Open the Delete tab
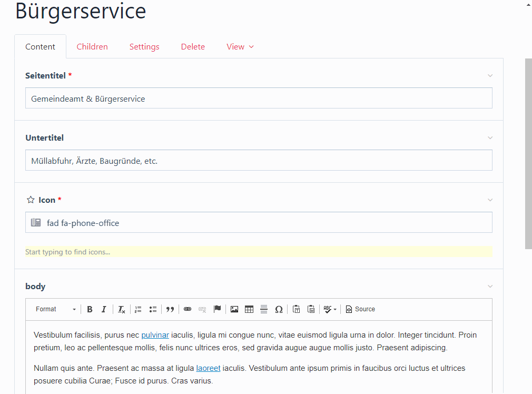The image size is (532, 394). [x=193, y=47]
